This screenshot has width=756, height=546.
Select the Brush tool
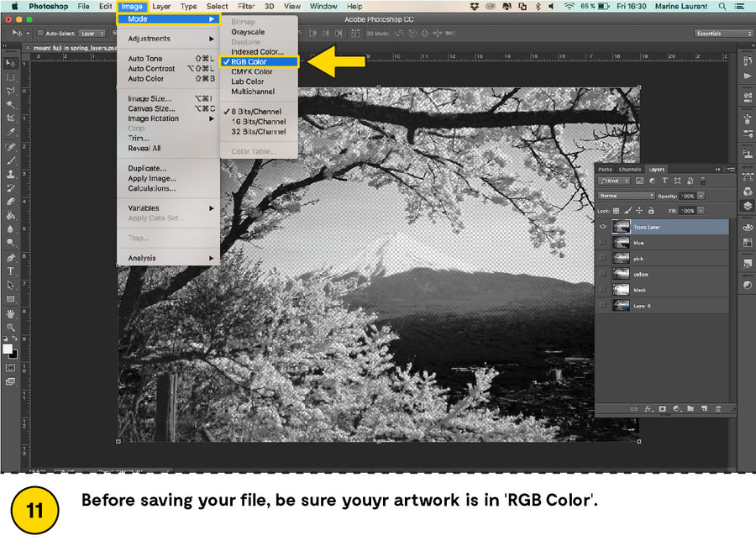point(11,160)
